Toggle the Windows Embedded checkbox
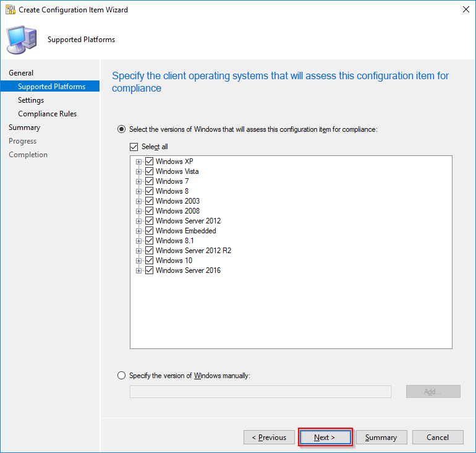 pos(149,231)
